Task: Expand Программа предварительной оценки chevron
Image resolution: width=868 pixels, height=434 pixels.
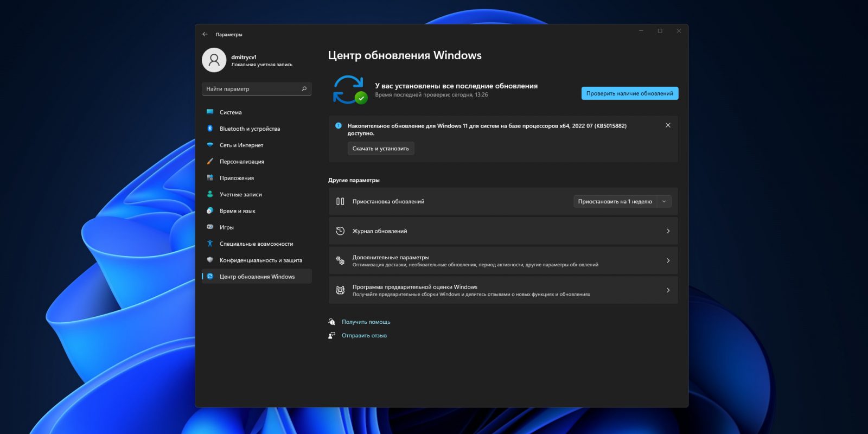Action: [x=668, y=290]
